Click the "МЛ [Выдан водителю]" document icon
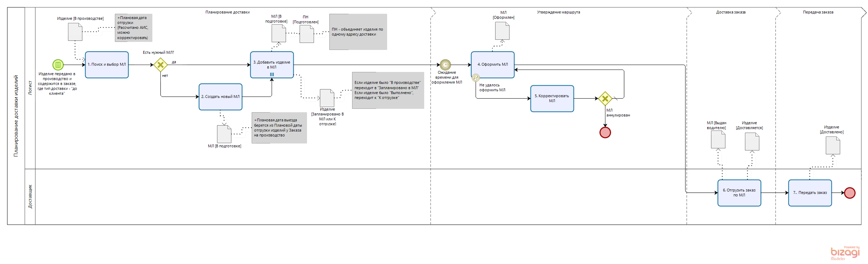This screenshot has width=868, height=264. pos(718,139)
